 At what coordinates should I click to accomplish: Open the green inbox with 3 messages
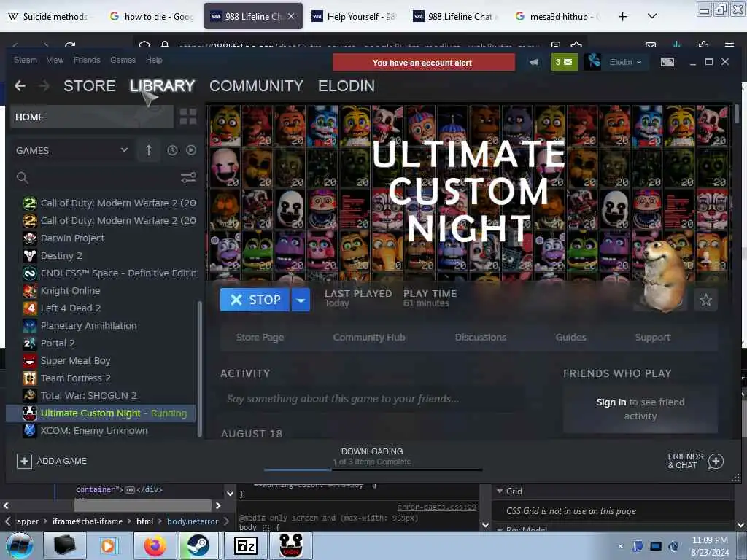point(564,62)
